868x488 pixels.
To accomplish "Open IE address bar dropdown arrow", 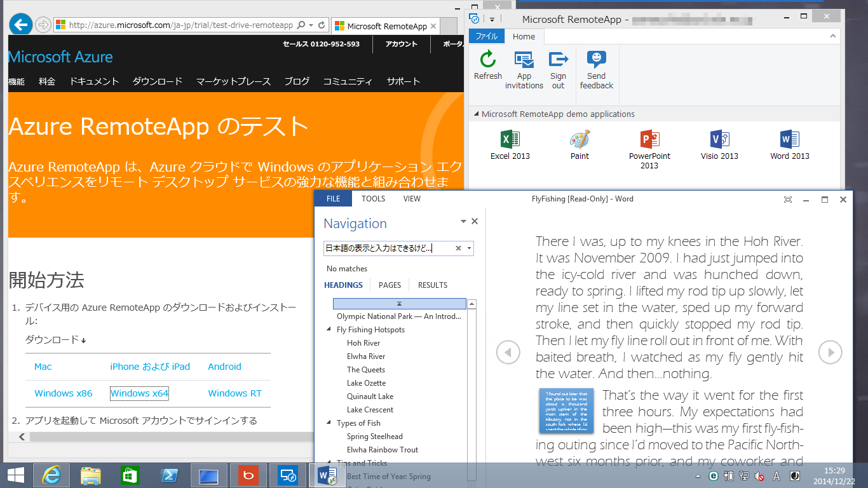I will [311, 25].
